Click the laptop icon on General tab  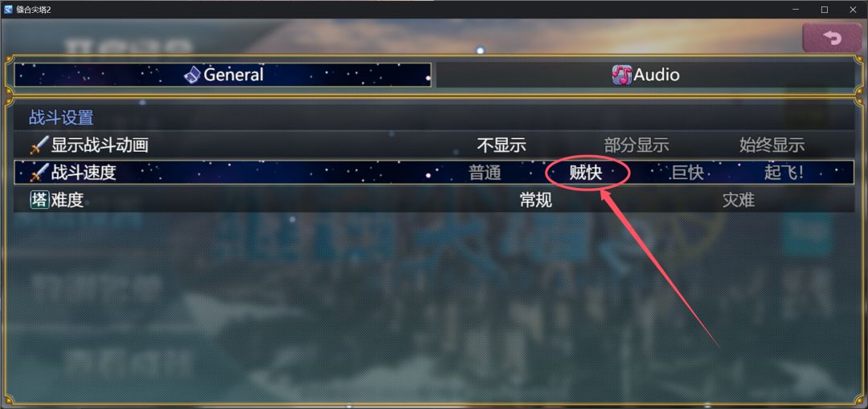coord(192,75)
